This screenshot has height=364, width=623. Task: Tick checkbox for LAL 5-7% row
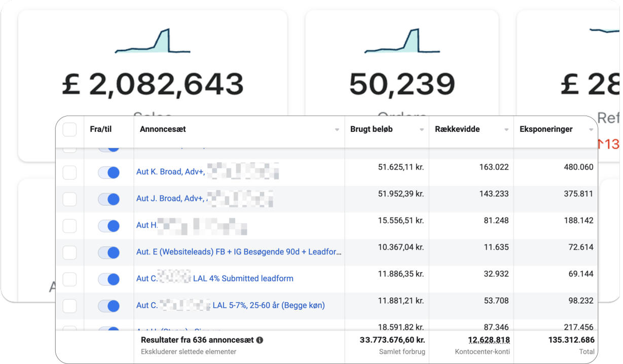pyautogui.click(x=69, y=306)
